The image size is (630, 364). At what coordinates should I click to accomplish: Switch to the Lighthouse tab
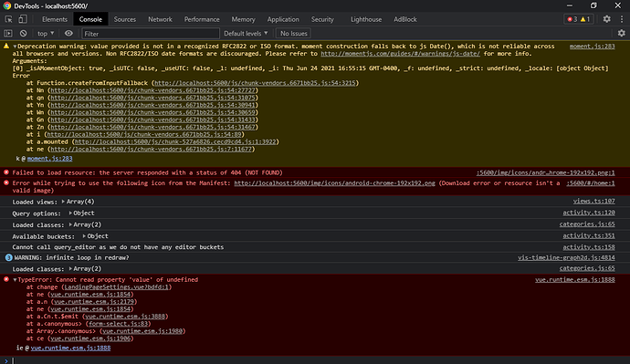tap(366, 19)
